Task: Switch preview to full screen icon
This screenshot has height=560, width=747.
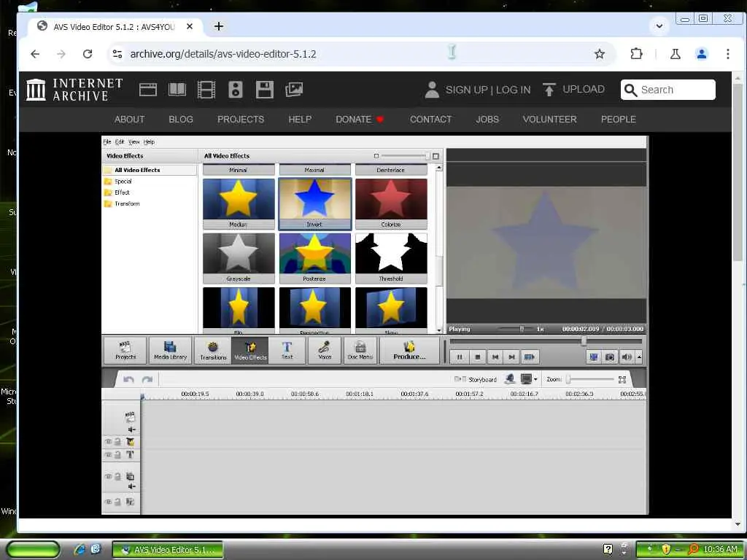Action: (594, 357)
